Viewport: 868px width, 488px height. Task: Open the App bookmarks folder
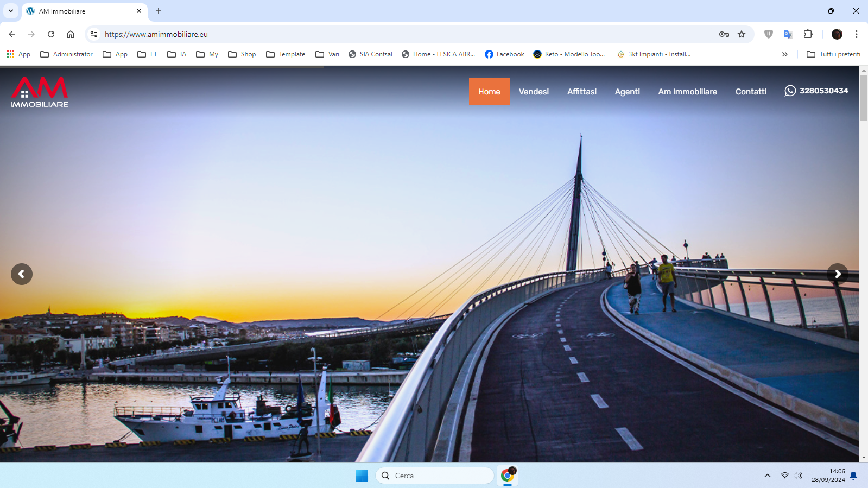coord(115,54)
